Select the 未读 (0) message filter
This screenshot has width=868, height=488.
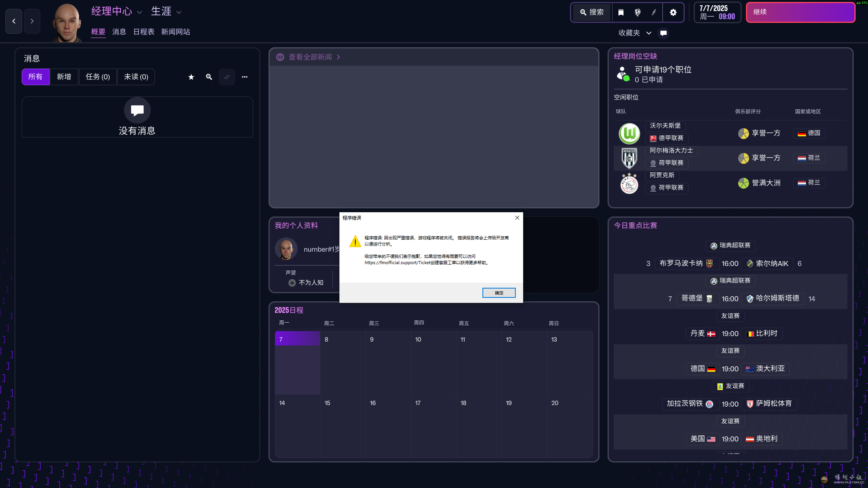point(136,77)
